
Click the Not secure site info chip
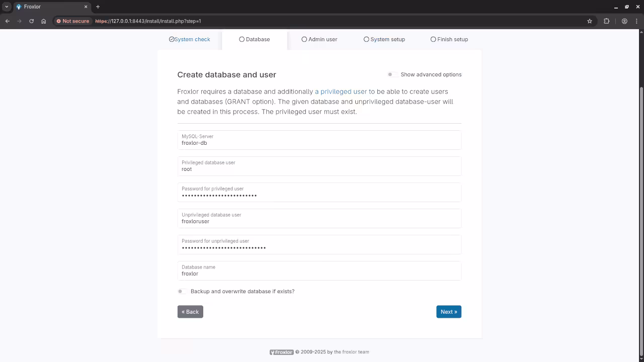coord(73,21)
